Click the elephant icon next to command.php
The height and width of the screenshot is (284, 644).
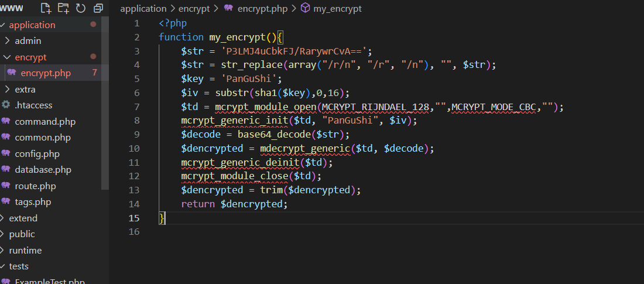coord(6,121)
